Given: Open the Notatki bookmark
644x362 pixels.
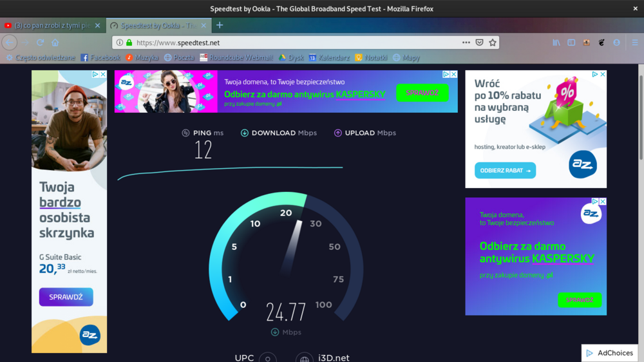Looking at the screenshot, I should [x=371, y=57].
